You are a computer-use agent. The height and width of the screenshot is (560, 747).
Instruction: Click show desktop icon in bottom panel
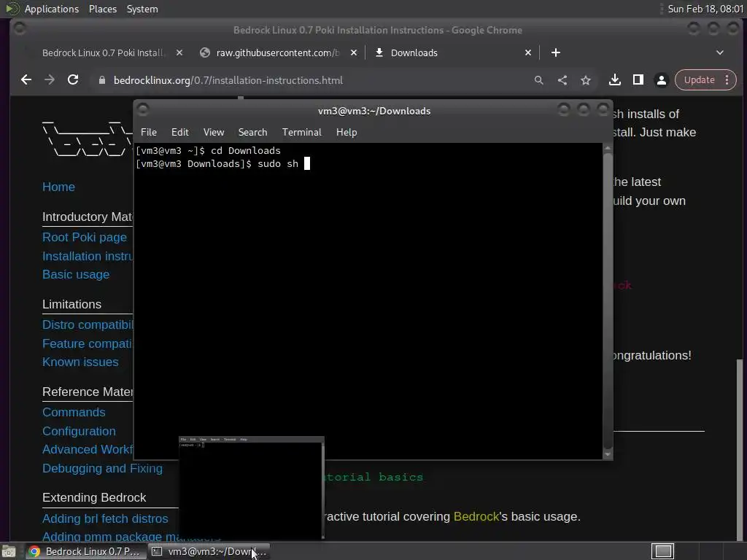point(9,551)
